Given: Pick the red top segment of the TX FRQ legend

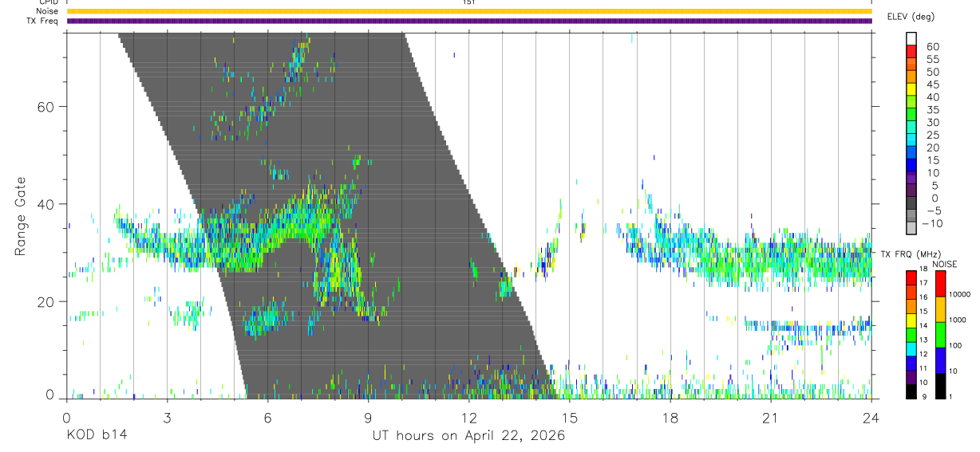Looking at the screenshot, I should pos(911,278).
